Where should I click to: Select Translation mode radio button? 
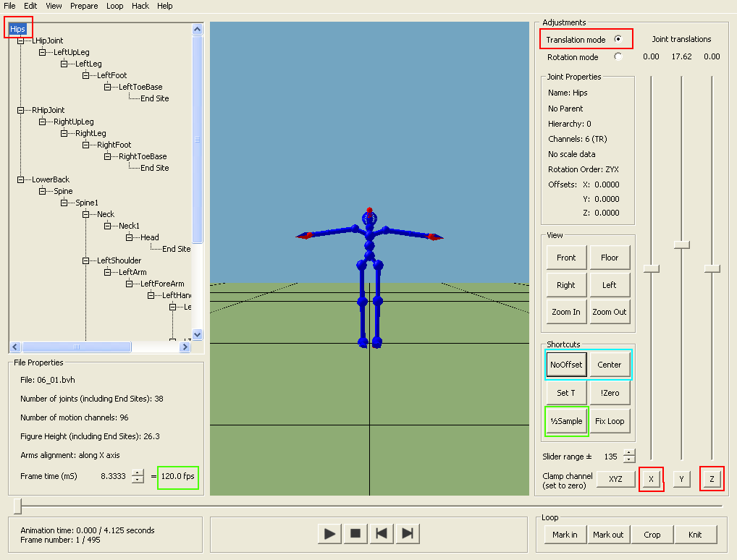618,39
